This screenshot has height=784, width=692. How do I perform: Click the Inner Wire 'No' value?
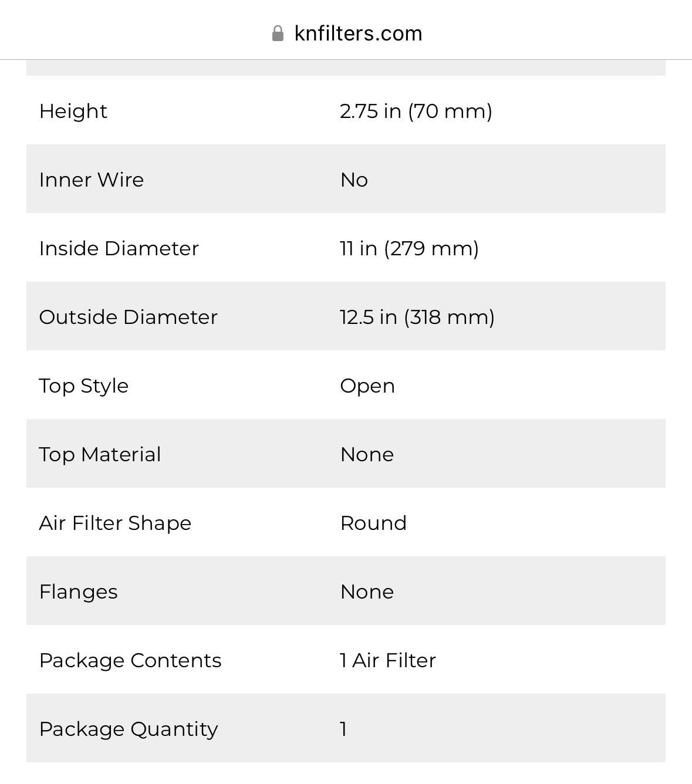pos(355,180)
